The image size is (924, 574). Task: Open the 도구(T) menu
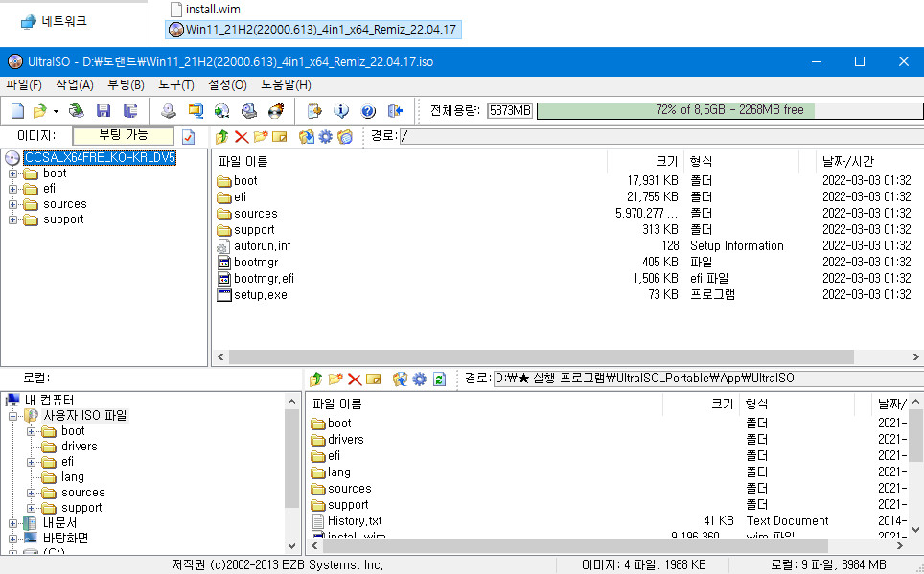pos(175,85)
